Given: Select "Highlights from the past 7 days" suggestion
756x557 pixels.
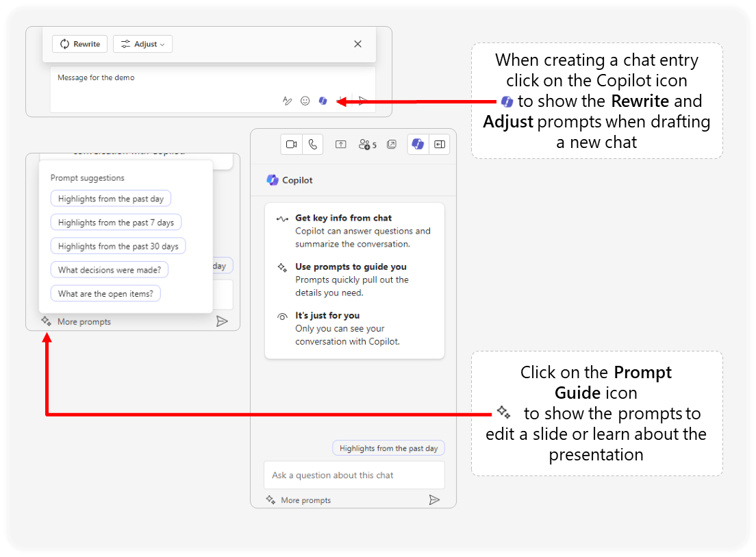Looking at the screenshot, I should [x=116, y=222].
